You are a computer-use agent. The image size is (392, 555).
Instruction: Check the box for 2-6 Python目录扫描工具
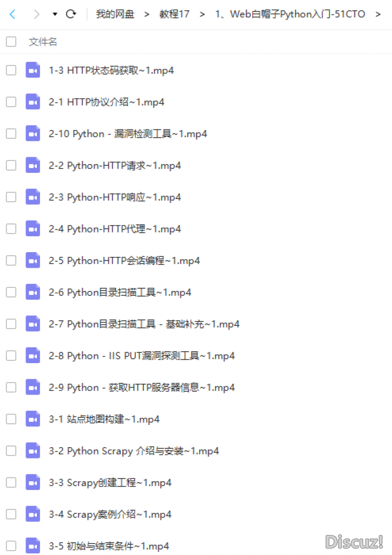(x=11, y=292)
